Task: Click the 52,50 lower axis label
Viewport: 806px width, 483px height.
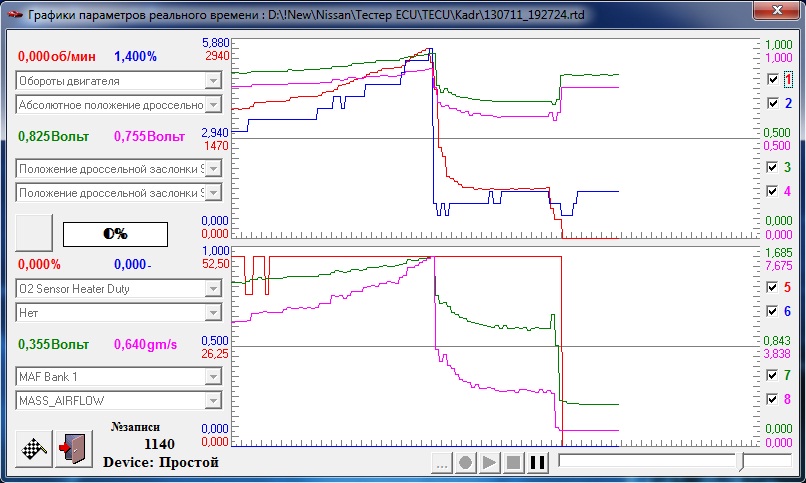Action: click(x=217, y=263)
